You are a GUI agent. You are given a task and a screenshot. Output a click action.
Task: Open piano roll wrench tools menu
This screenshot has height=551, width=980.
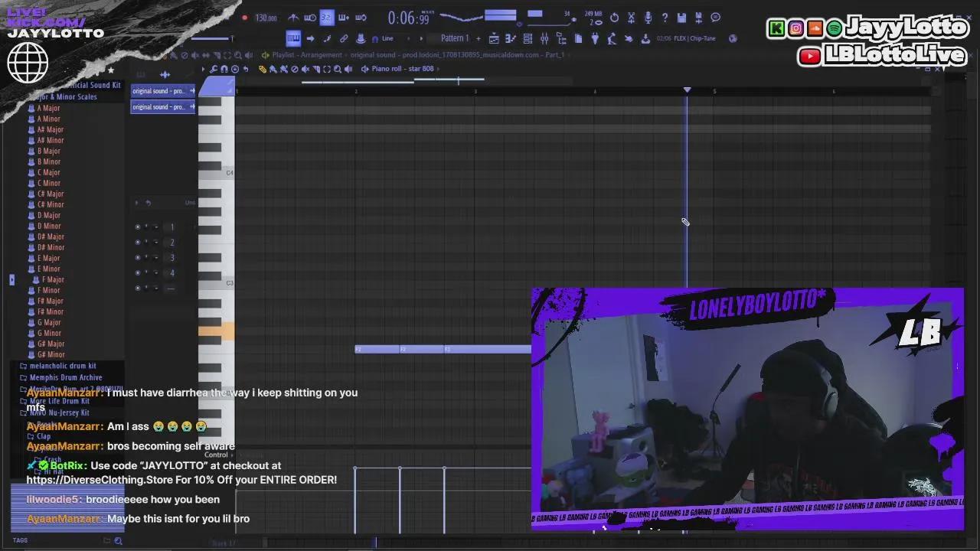(214, 69)
